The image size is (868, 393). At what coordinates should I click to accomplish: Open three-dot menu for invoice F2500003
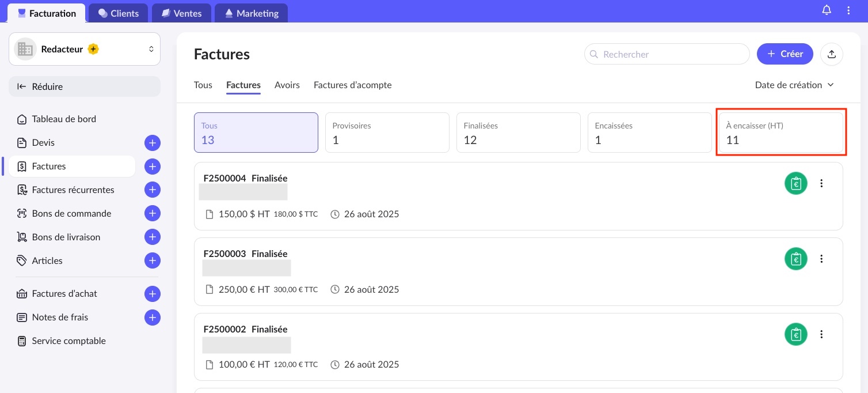(x=821, y=259)
